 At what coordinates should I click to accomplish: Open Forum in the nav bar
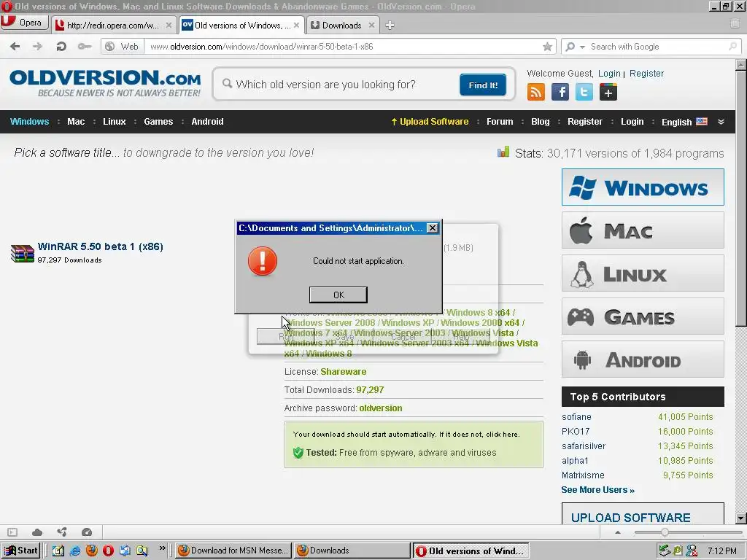click(500, 122)
